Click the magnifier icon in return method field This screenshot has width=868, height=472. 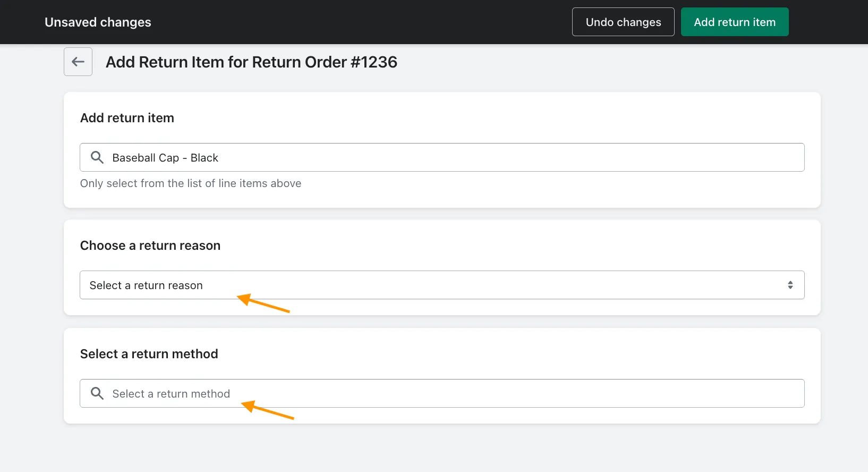[97, 393]
